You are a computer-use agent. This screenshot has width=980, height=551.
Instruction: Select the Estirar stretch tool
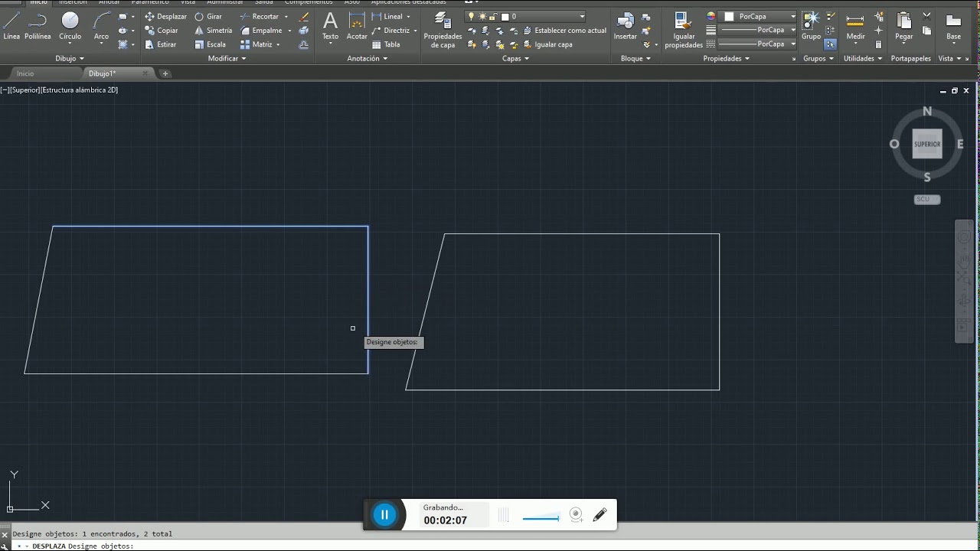pyautogui.click(x=161, y=44)
